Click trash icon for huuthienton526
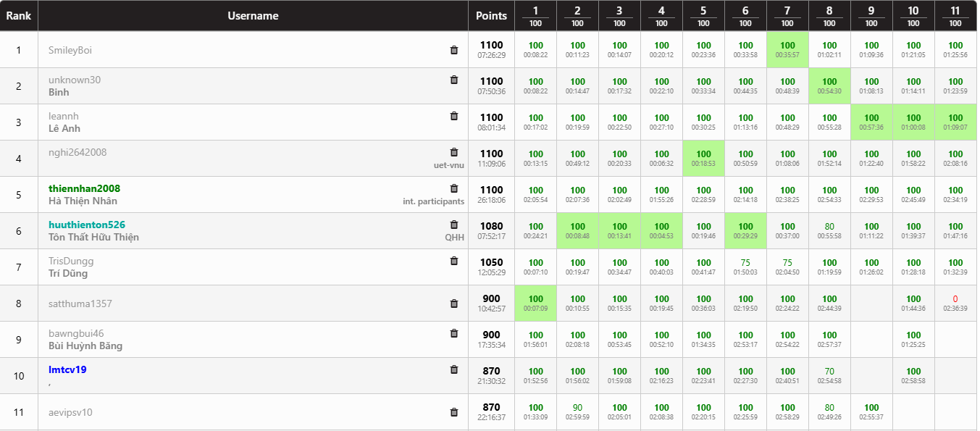The width and height of the screenshot is (980, 431). click(454, 225)
